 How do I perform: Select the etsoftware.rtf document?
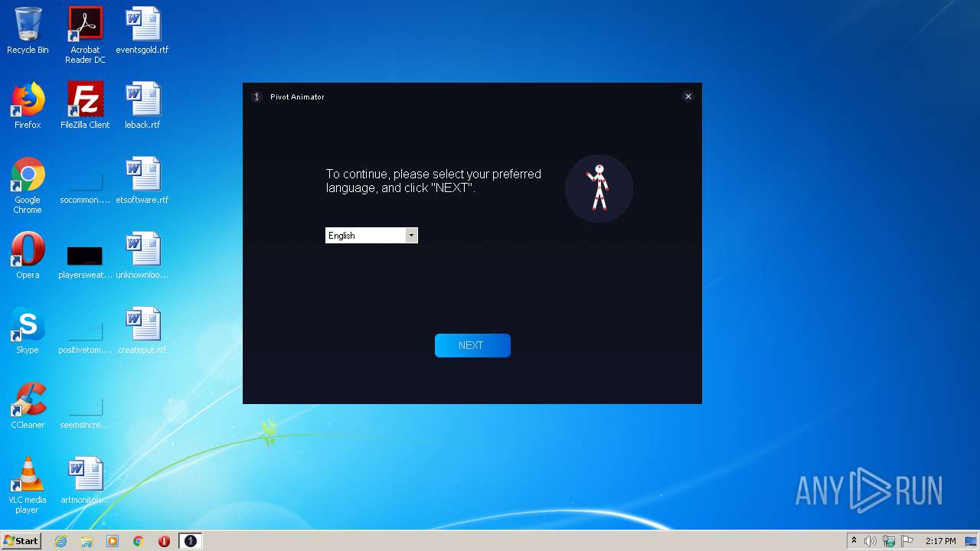coord(142,181)
